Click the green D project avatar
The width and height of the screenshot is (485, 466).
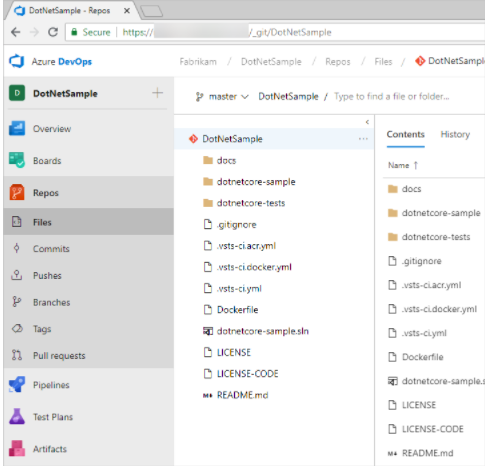pos(17,93)
